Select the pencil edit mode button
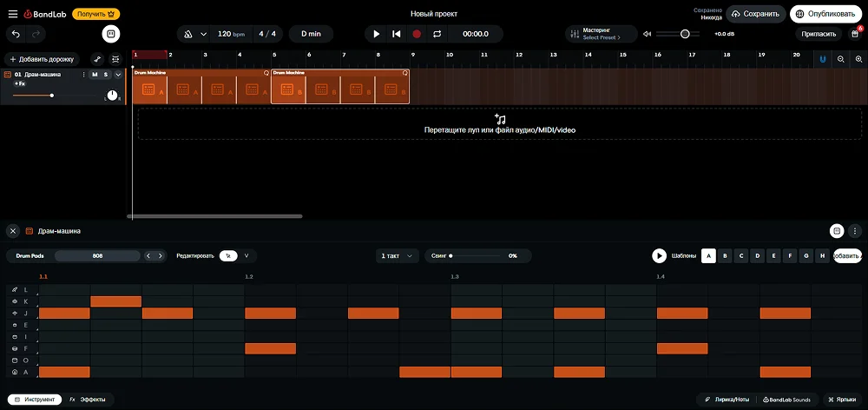The image size is (868, 410). pos(228,256)
